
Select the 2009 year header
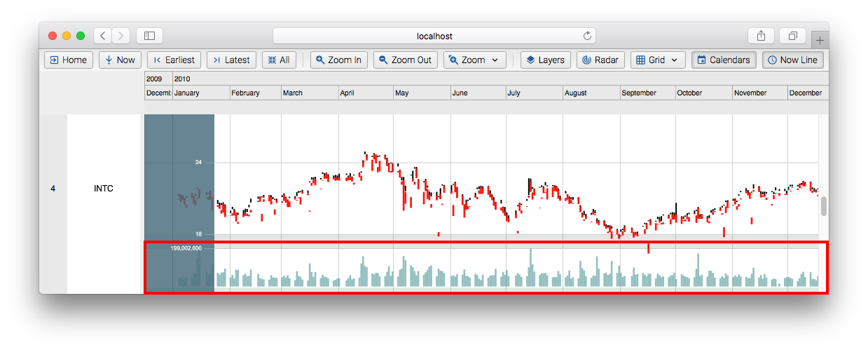click(158, 79)
